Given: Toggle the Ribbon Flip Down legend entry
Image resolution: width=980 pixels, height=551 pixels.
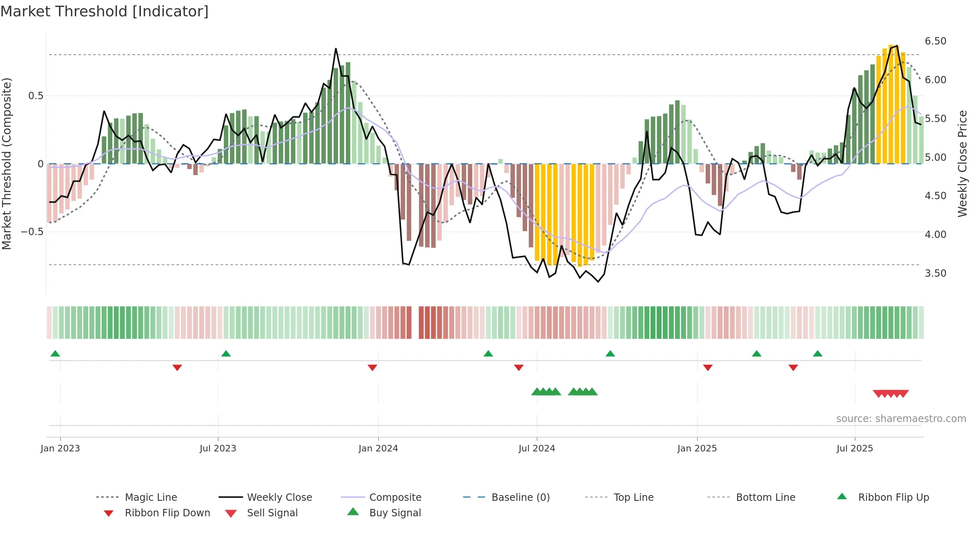Looking at the screenshot, I should coord(156,513).
